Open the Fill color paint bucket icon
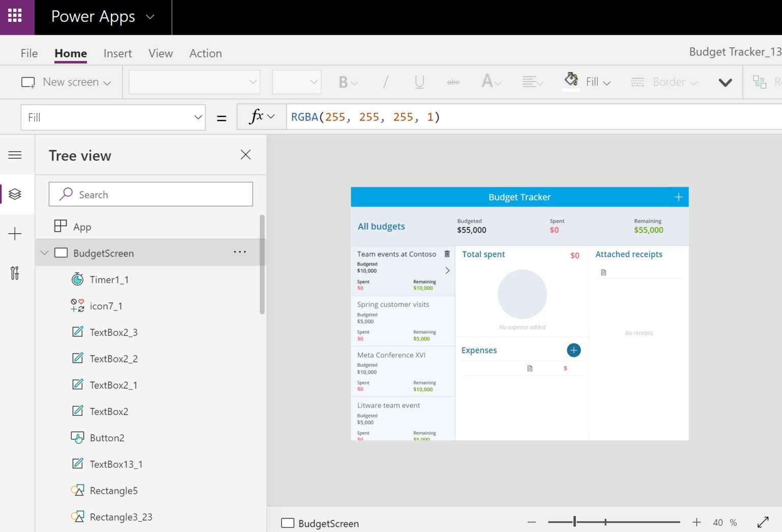 [x=571, y=80]
